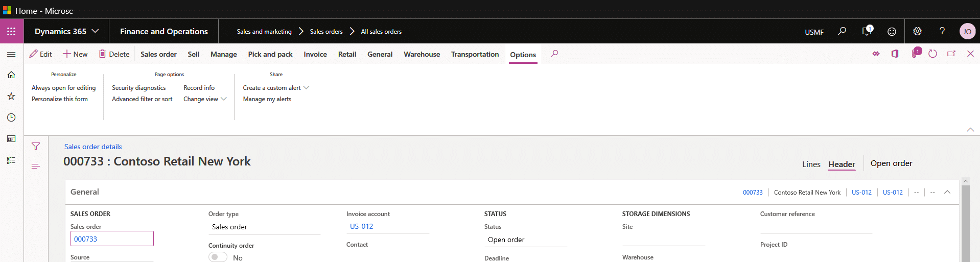Open Recent clock icon in sidebar
The height and width of the screenshot is (262, 980).
click(11, 117)
